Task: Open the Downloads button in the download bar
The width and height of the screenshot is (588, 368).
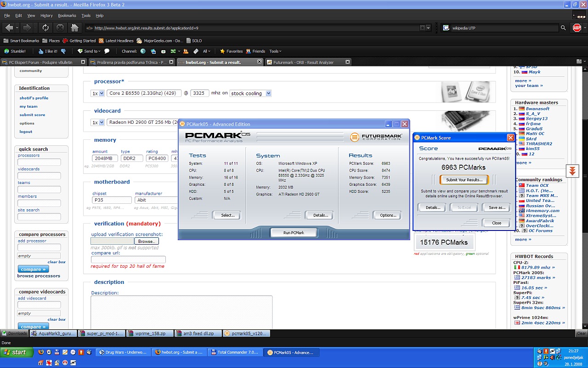Action: pos(14,333)
